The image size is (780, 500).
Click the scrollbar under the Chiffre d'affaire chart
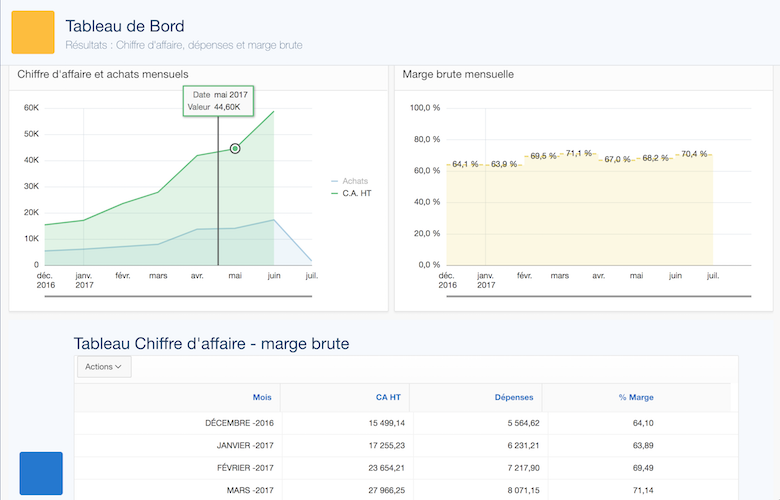pos(199,297)
